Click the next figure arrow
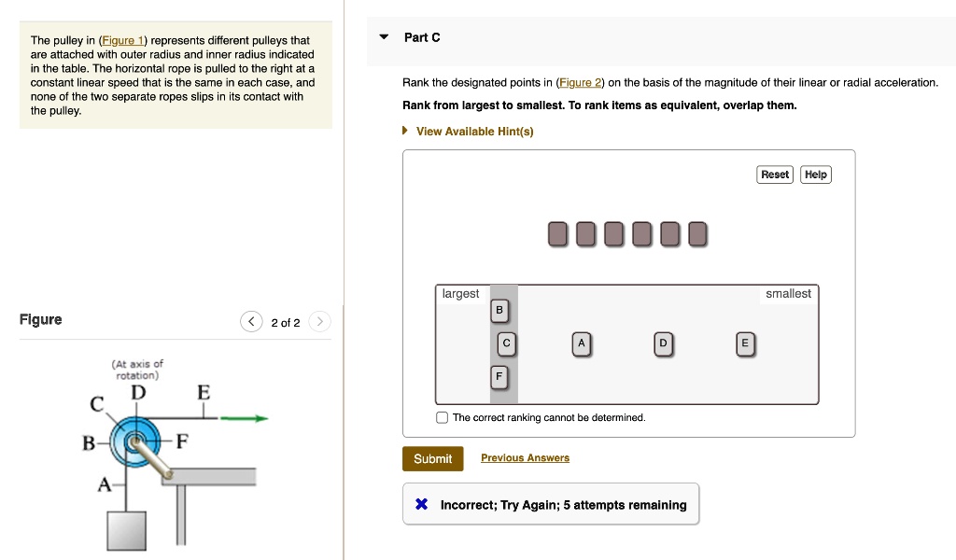 [x=319, y=322]
